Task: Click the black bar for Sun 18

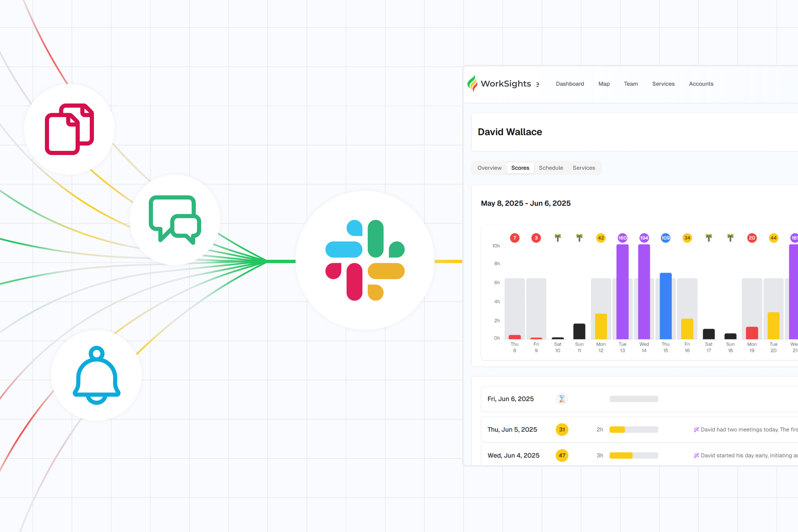Action: click(x=730, y=336)
